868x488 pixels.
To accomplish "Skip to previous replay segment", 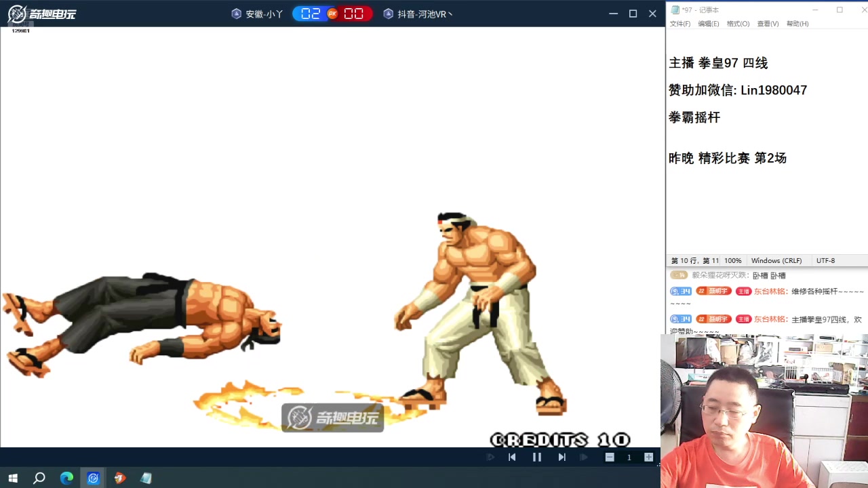I will pyautogui.click(x=512, y=457).
